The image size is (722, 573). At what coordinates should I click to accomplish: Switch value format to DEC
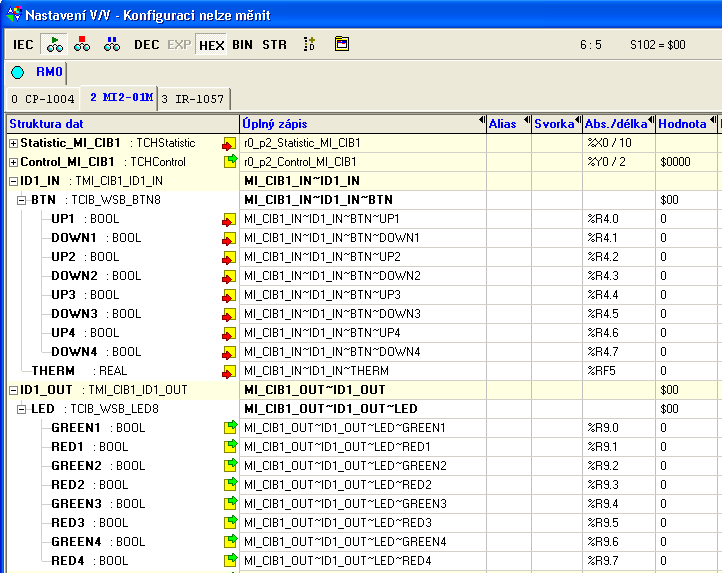click(146, 45)
